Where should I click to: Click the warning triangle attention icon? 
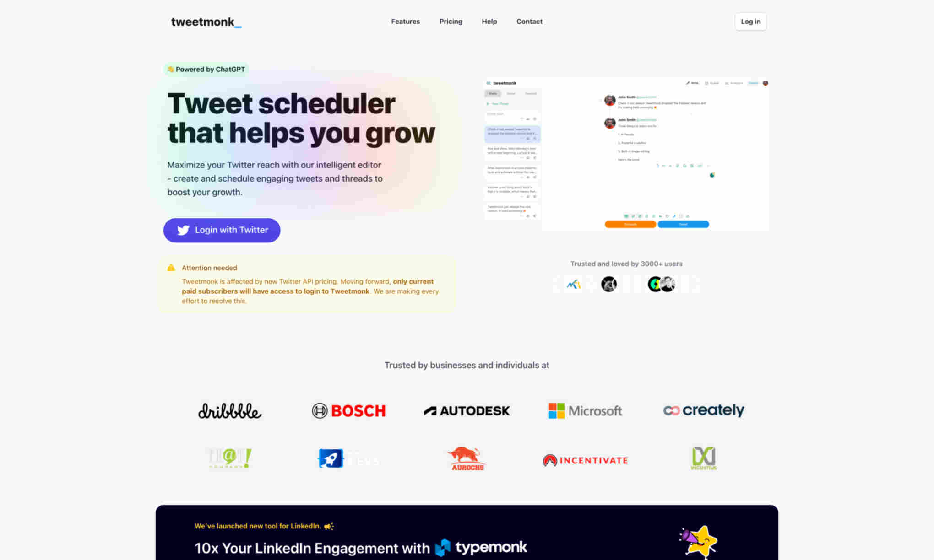pyautogui.click(x=170, y=267)
